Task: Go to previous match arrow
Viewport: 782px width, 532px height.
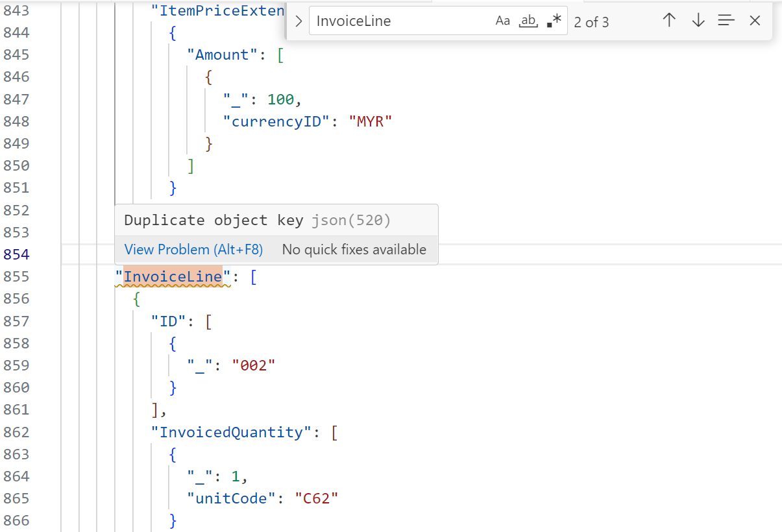Action: coord(669,21)
